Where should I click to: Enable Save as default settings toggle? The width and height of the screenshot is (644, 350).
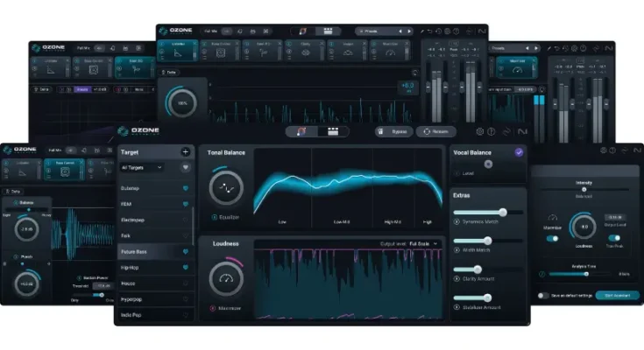pos(544,296)
